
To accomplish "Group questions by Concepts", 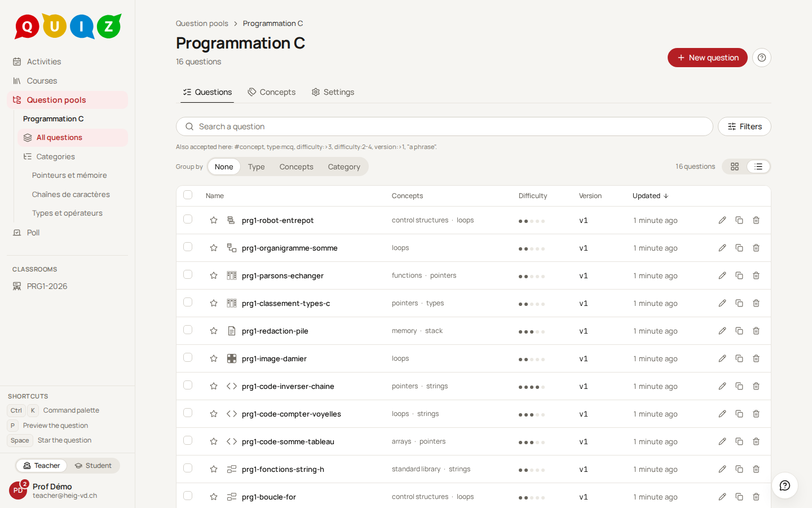I will pyautogui.click(x=296, y=167).
